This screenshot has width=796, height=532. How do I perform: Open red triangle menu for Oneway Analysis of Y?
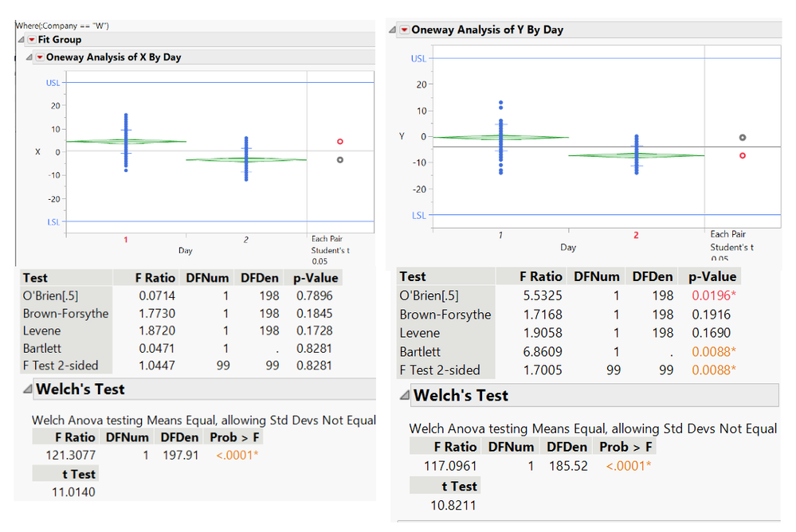(x=404, y=30)
